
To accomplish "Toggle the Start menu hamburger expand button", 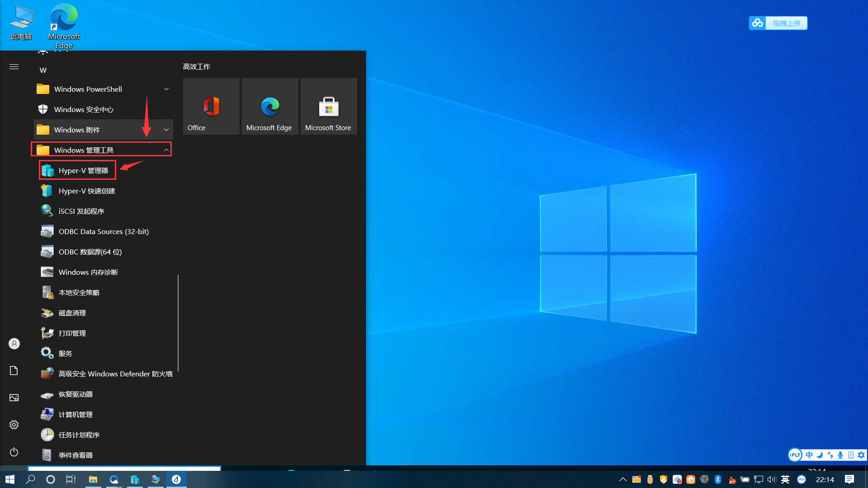I will pos(14,67).
